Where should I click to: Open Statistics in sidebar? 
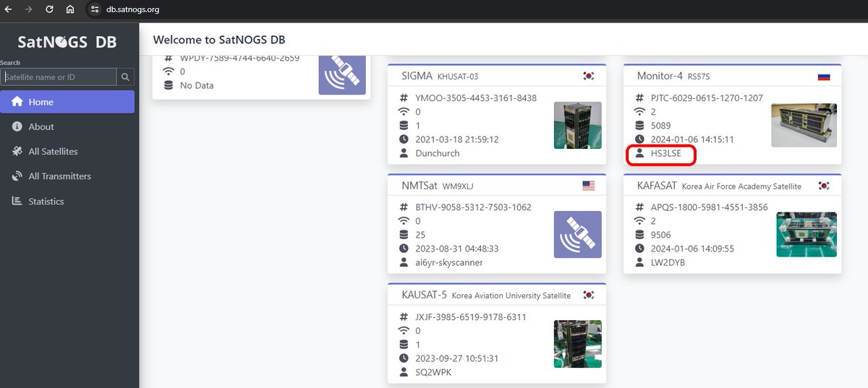[67, 202]
